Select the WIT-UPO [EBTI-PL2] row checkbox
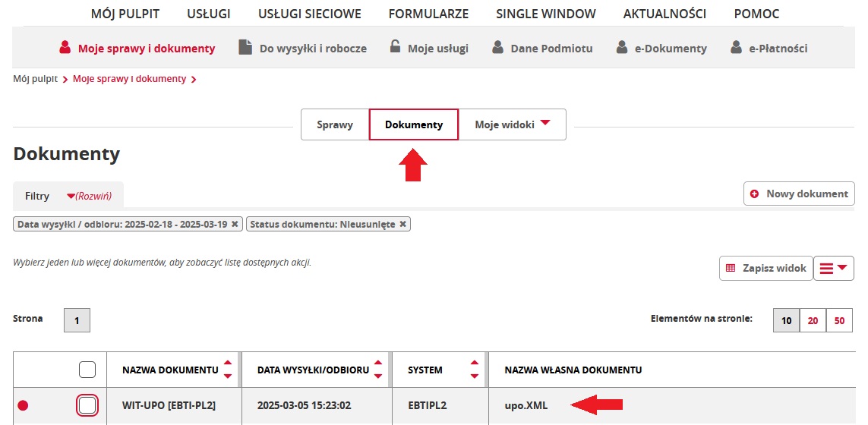Viewport: 868px width, 425px height. pos(87,405)
